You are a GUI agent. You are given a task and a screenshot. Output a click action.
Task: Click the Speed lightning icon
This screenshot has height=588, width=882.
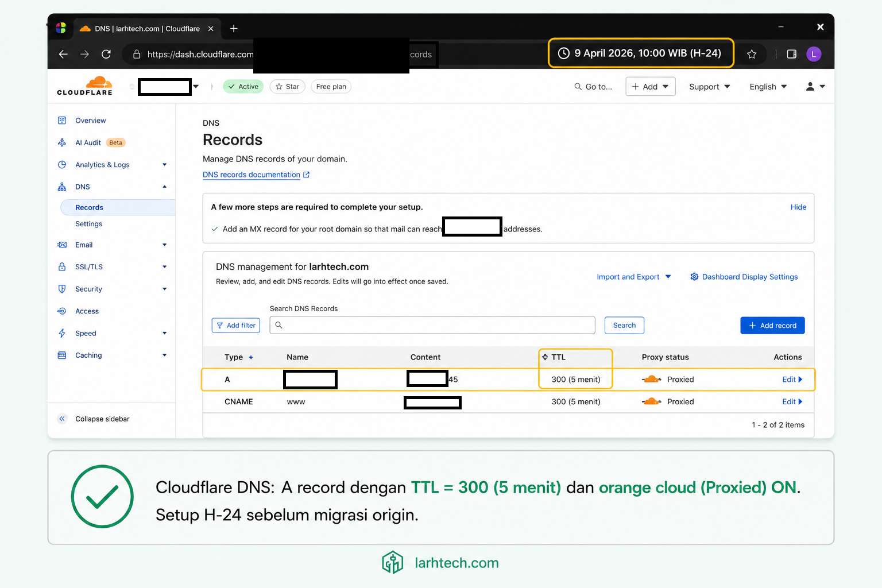62,333
